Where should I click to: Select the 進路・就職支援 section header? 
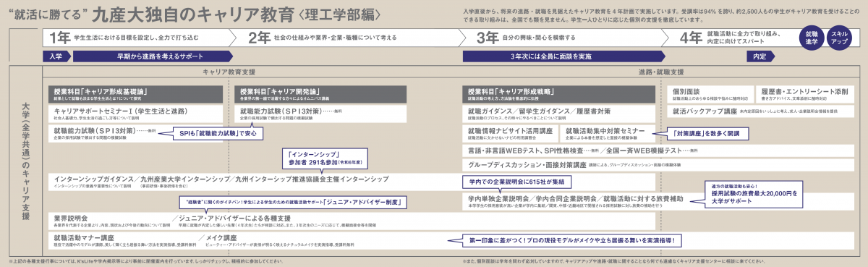661,72
